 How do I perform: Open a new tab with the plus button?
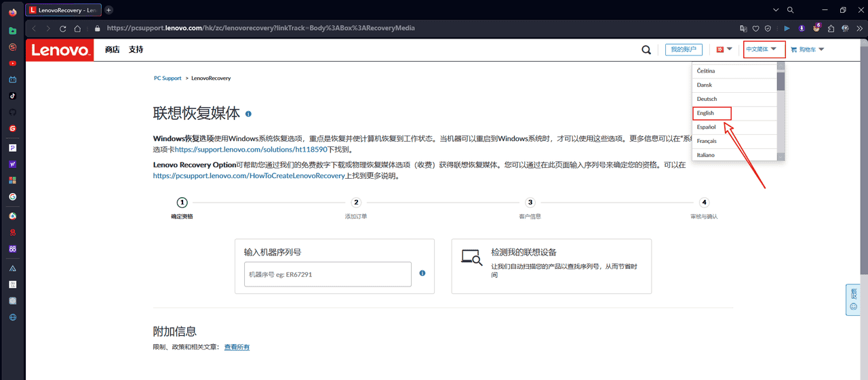click(108, 10)
